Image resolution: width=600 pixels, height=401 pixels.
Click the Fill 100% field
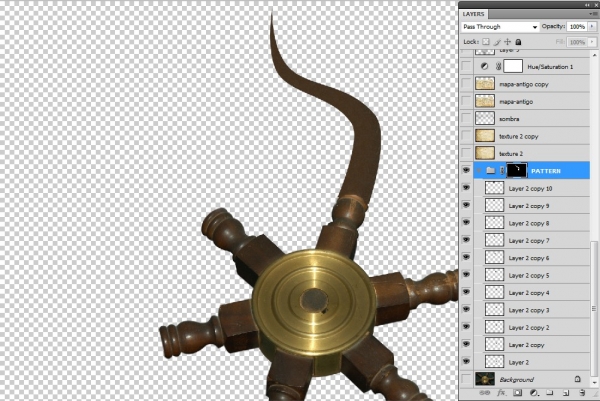577,42
